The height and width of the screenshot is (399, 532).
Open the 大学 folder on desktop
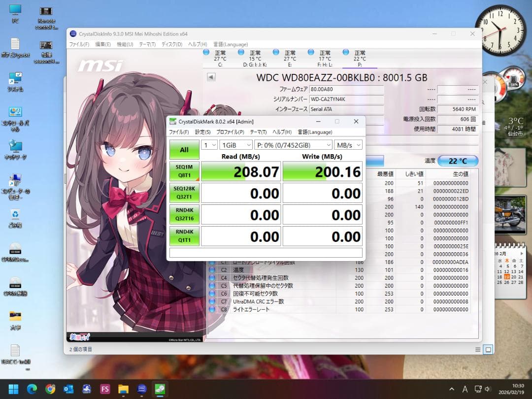(15, 320)
